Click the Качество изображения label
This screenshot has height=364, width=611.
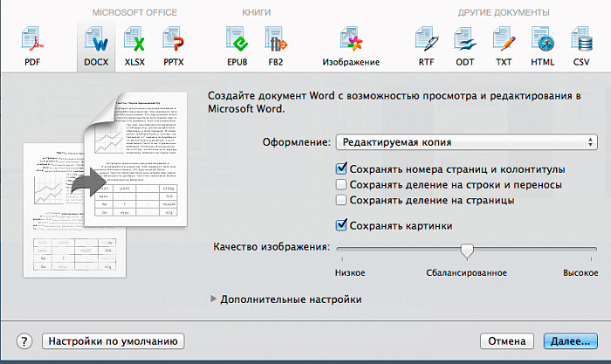point(271,247)
